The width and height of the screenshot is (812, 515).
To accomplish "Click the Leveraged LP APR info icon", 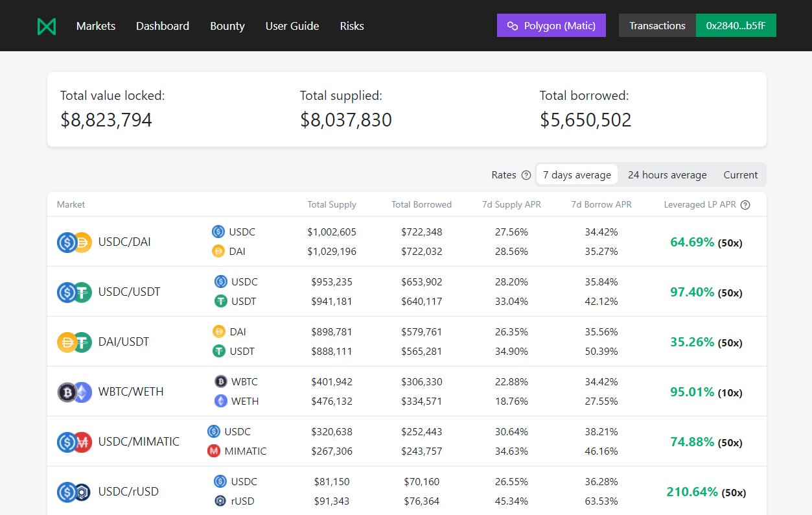I will 745,205.
